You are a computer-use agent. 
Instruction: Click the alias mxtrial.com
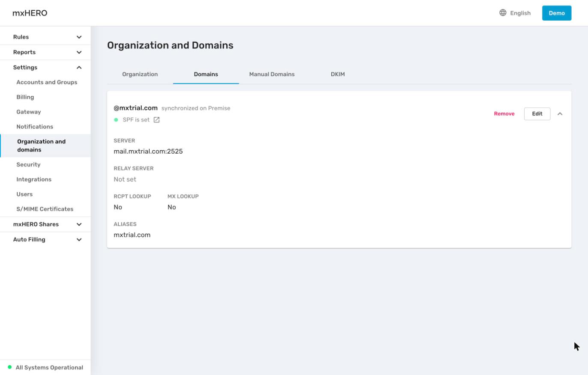coord(132,235)
